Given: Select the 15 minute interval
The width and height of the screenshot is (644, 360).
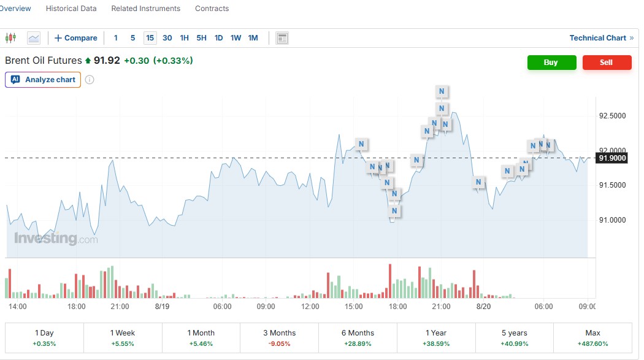Looking at the screenshot, I should tap(150, 38).
